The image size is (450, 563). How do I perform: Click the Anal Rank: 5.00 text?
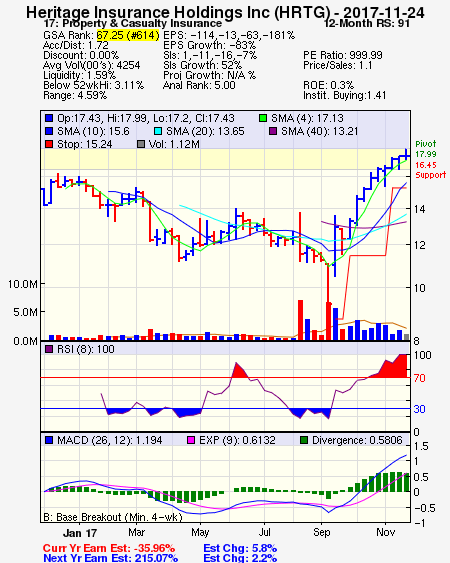tap(199, 85)
